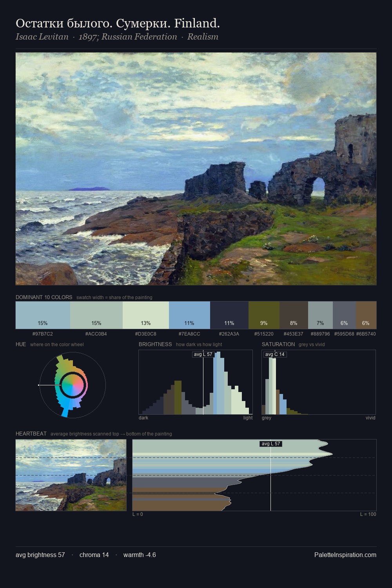Click the heartbeat 'average brightness scanned' caption
The height and width of the screenshot is (588, 392).
tap(111, 434)
